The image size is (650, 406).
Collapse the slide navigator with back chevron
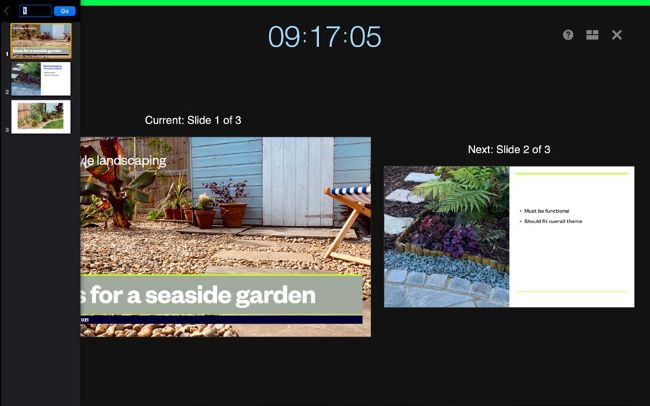pyautogui.click(x=6, y=11)
